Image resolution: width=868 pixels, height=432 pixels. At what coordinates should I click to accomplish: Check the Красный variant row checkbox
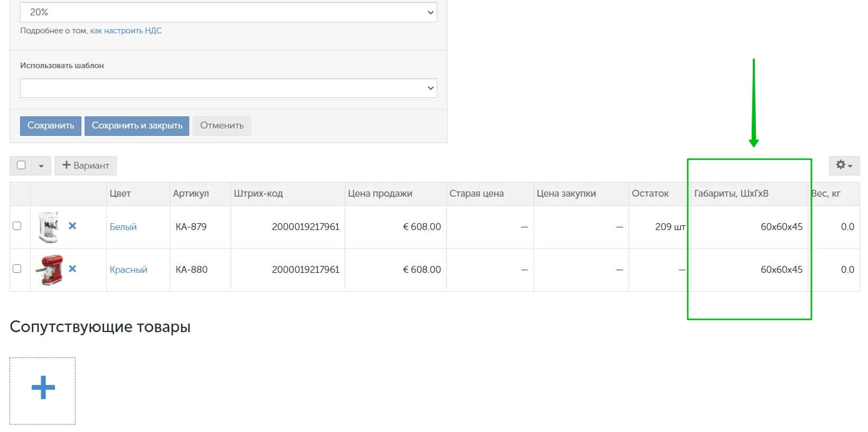coord(17,269)
